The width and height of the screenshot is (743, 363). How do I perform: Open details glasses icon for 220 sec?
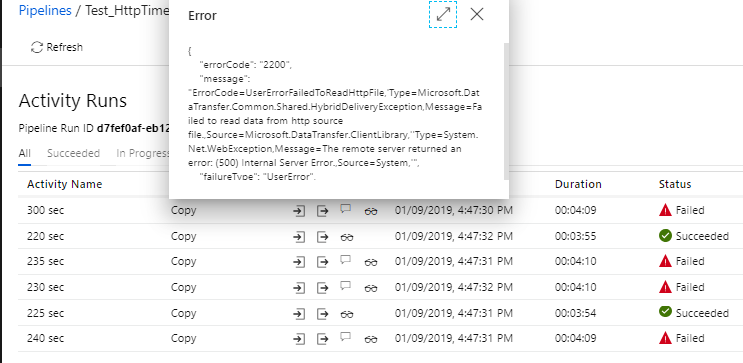[x=347, y=237]
